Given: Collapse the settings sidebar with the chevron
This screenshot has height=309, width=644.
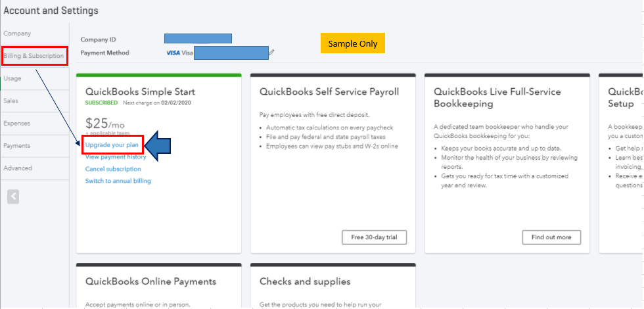Looking at the screenshot, I should tap(13, 196).
